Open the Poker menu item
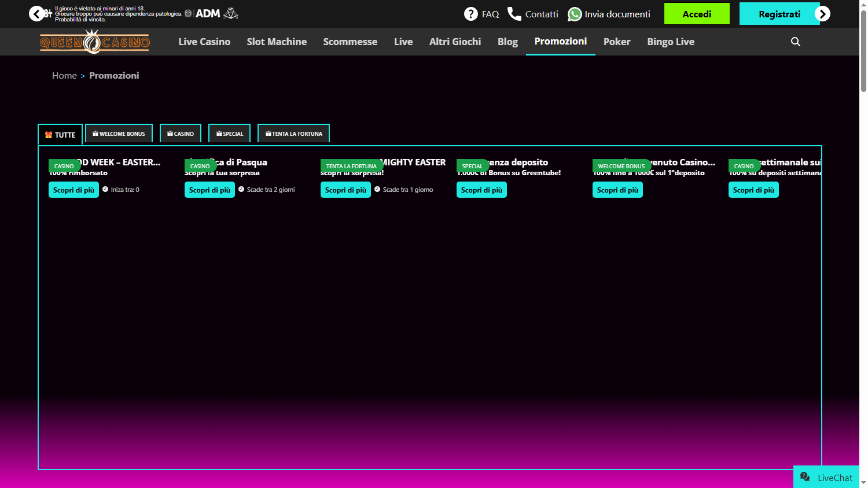Image resolution: width=868 pixels, height=488 pixels. pos(617,42)
